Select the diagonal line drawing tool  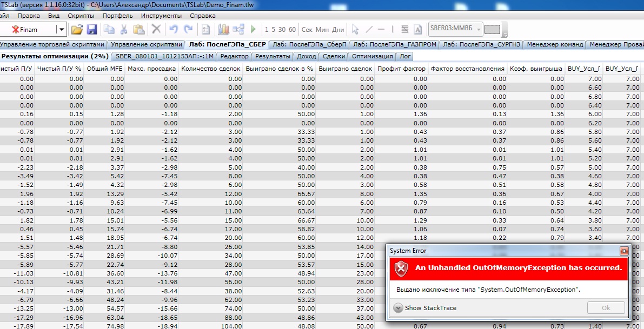point(369,30)
